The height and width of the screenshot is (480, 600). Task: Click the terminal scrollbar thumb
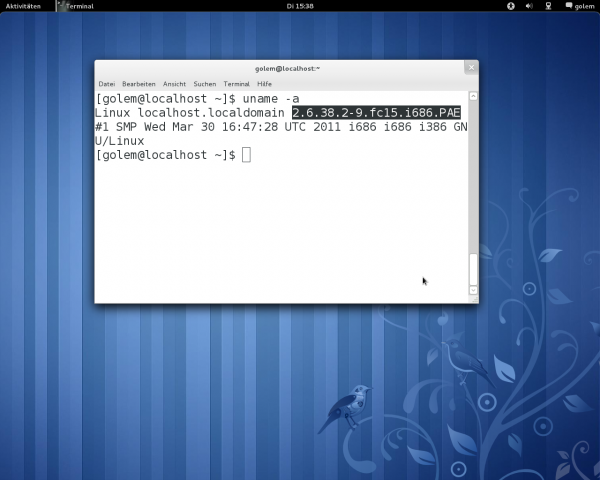473,269
